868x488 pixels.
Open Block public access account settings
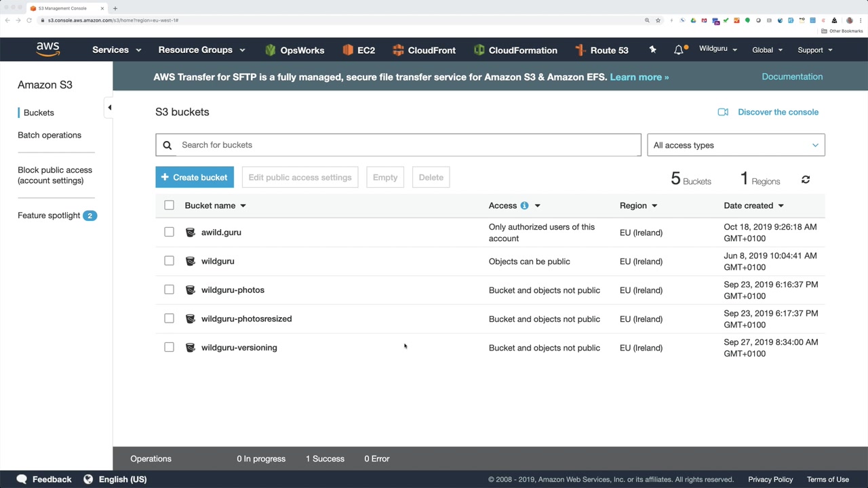tap(55, 175)
